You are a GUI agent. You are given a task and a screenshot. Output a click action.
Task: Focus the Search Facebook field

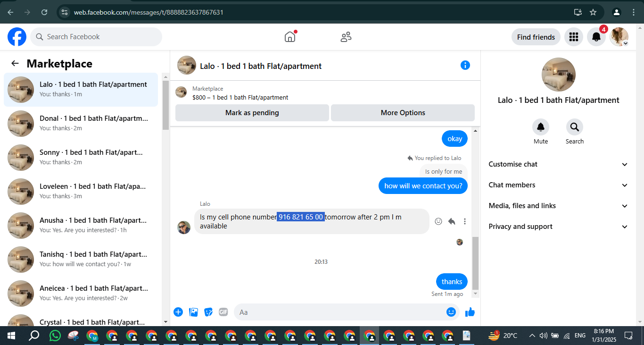coord(96,37)
